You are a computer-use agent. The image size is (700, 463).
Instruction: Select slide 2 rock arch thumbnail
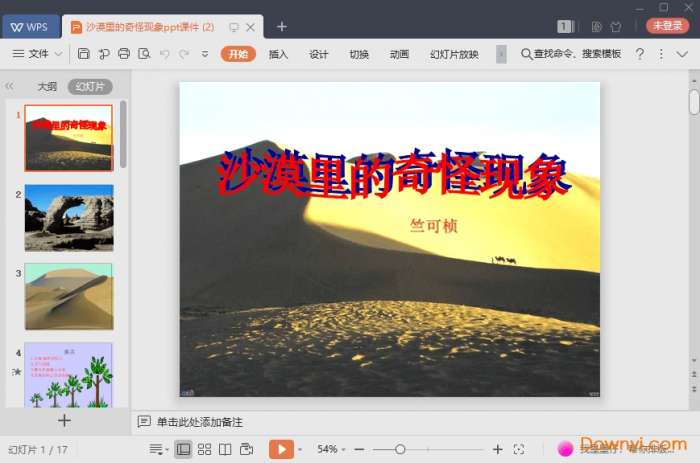[69, 217]
